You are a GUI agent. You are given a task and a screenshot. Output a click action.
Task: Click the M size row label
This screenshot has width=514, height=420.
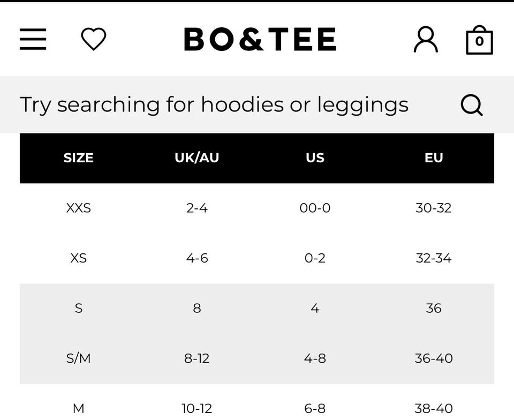coord(79,409)
